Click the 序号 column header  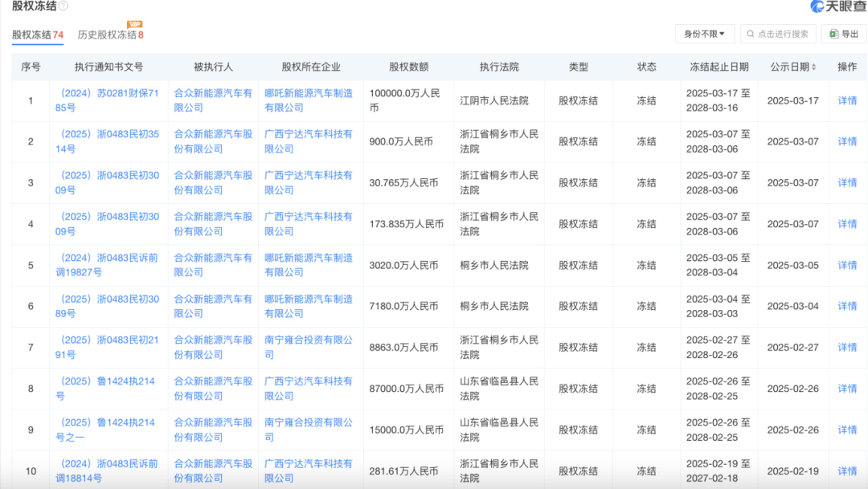tap(31, 67)
